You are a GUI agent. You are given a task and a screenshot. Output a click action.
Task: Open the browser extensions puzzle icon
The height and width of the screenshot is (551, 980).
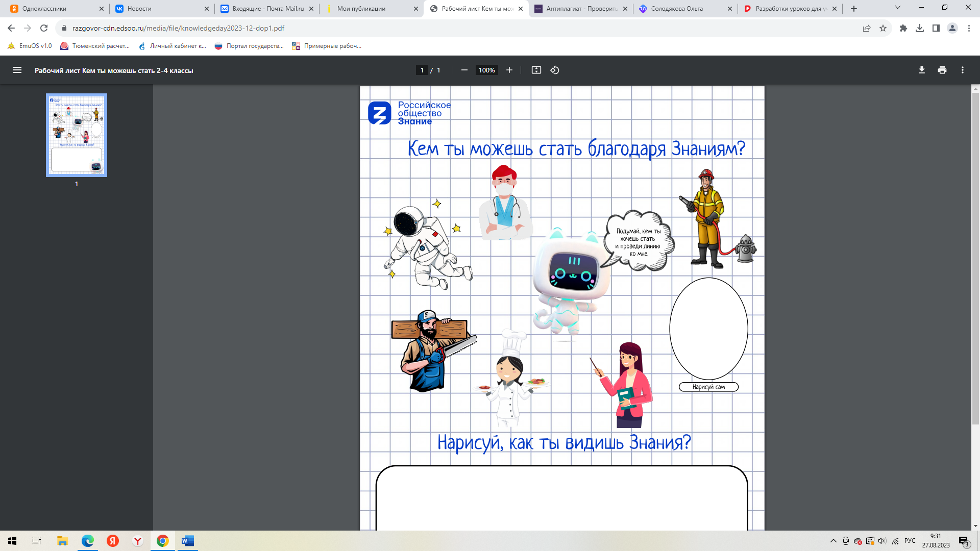903,28
